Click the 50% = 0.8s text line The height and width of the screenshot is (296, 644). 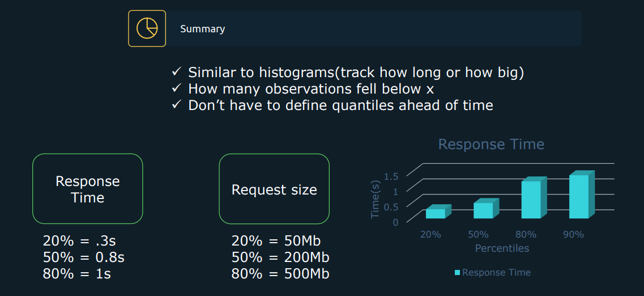[83, 257]
